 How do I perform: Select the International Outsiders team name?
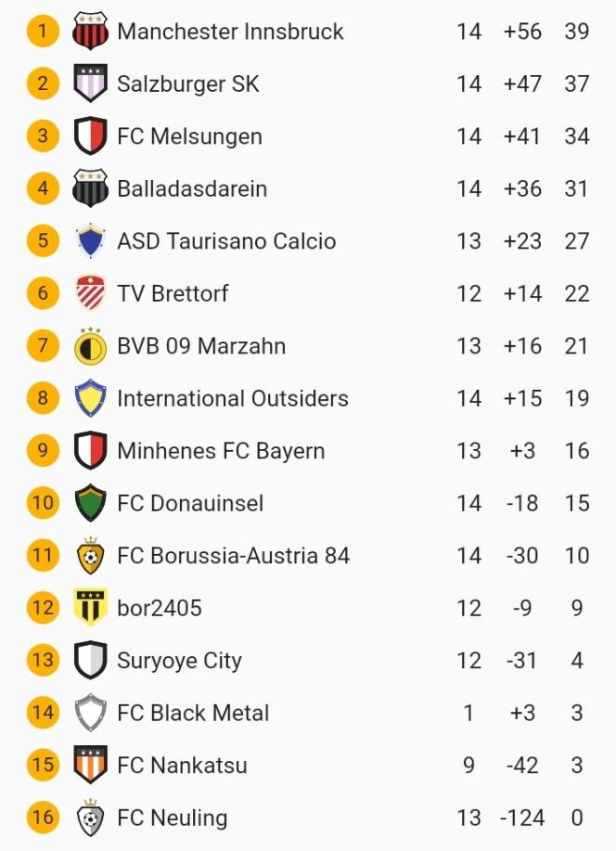tap(233, 398)
